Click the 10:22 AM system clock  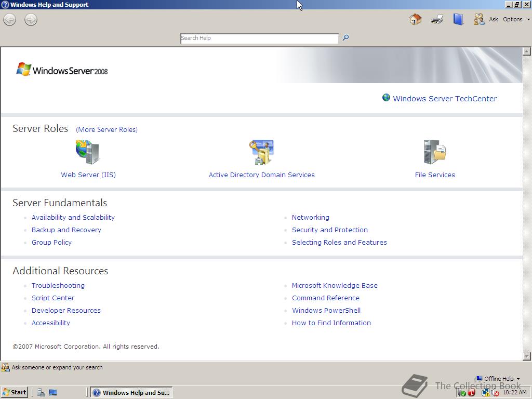(514, 393)
